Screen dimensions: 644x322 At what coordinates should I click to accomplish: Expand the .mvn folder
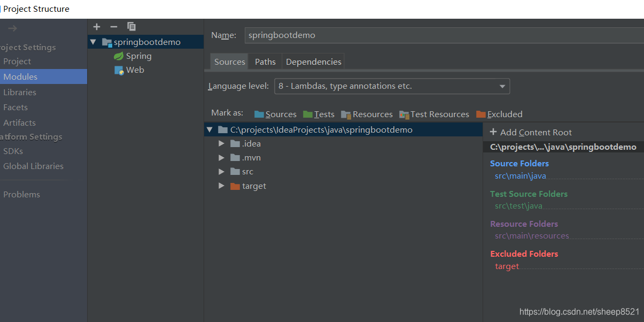(221, 158)
